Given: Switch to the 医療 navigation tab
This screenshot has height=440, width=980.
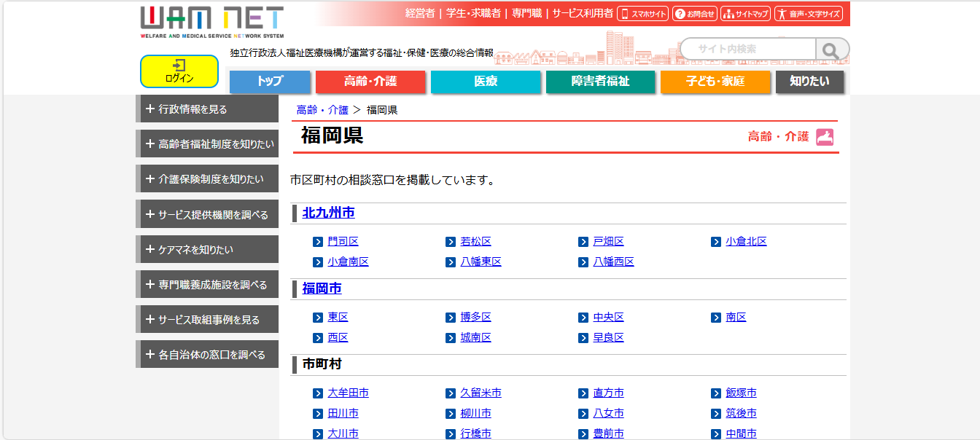Looking at the screenshot, I should coord(486,82).
